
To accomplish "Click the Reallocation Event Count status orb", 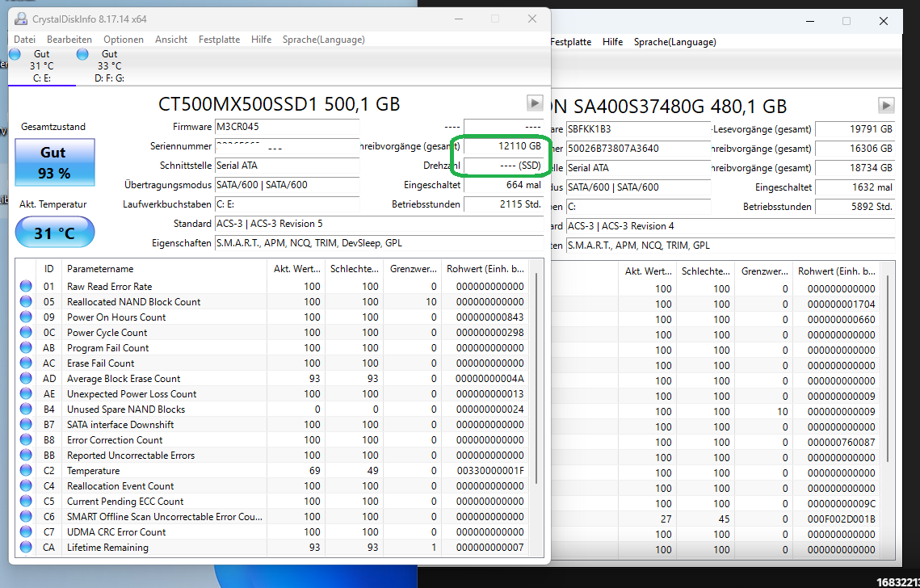I will point(26,486).
